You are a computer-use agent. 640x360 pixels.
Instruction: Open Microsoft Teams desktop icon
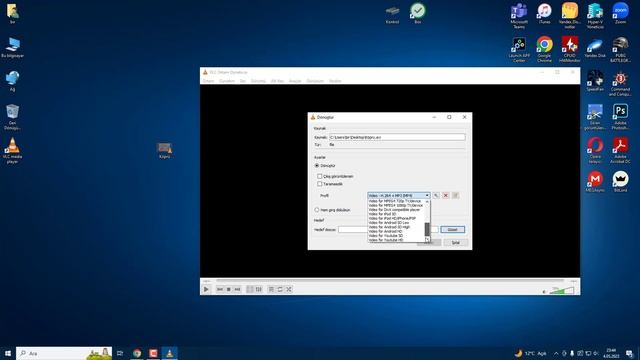[519, 16]
